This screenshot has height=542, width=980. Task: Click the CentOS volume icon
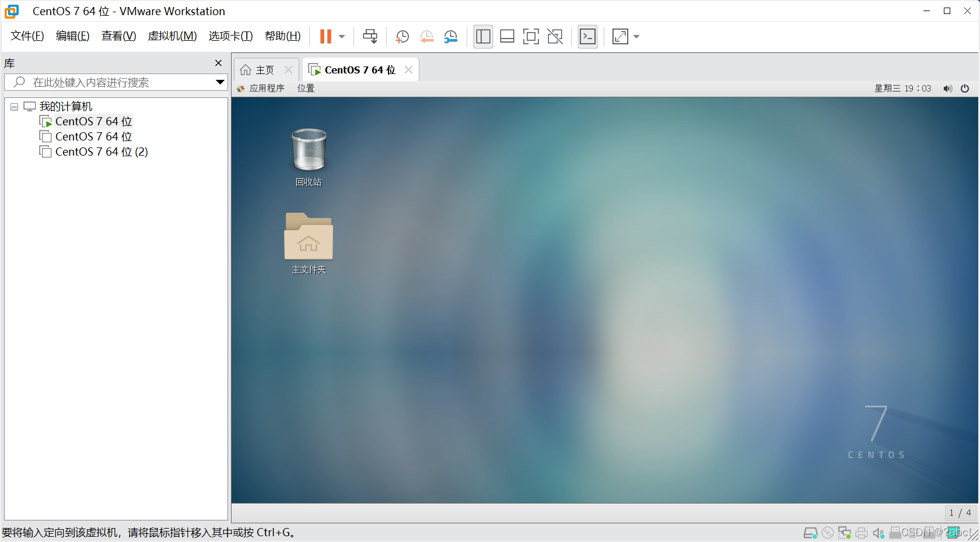click(948, 88)
